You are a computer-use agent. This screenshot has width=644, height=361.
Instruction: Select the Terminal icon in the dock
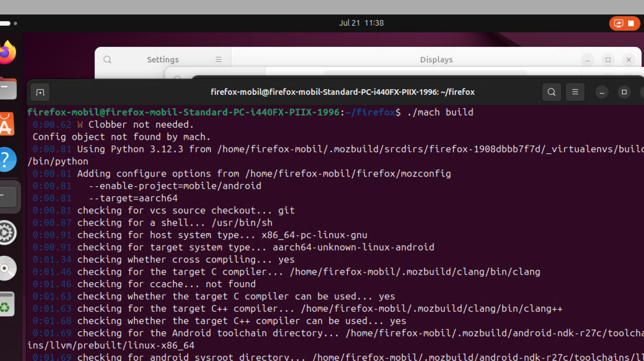[x=8, y=196]
